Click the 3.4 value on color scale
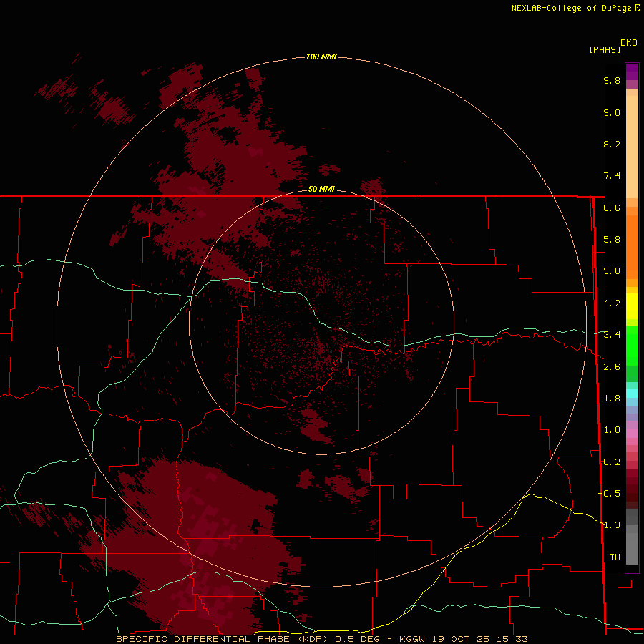Viewport: 644px width, 644px height. pos(612,335)
